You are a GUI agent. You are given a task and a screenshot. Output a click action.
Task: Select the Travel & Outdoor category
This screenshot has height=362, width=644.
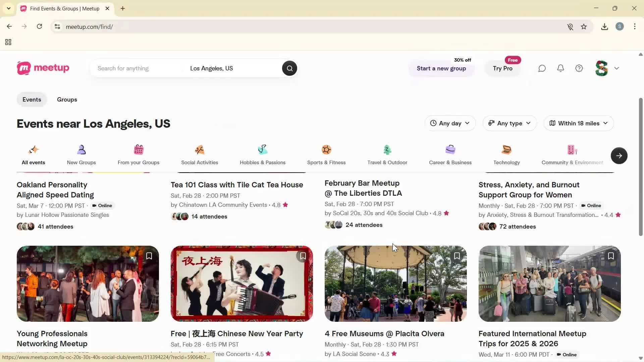[387, 154]
